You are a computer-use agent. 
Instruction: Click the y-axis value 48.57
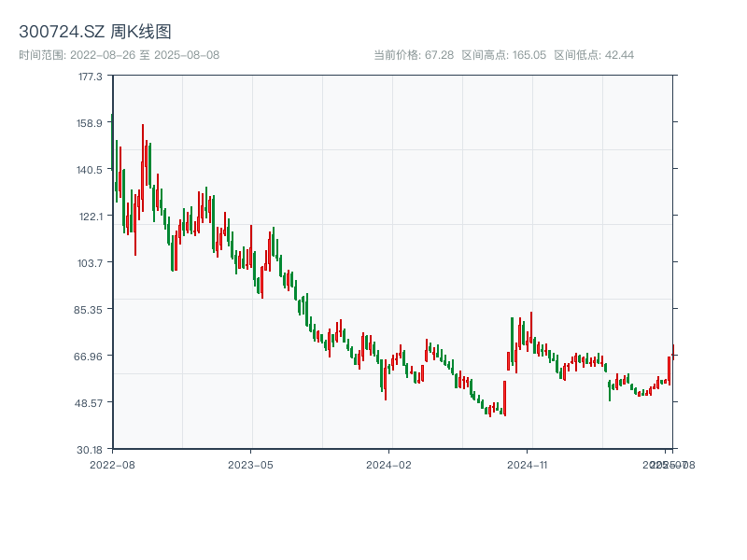88,403
